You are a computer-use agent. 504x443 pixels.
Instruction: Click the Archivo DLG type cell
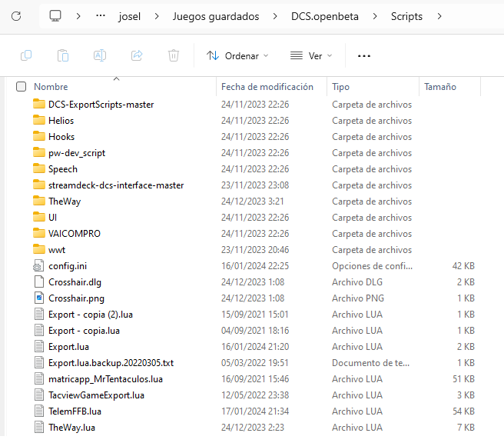pos(357,281)
